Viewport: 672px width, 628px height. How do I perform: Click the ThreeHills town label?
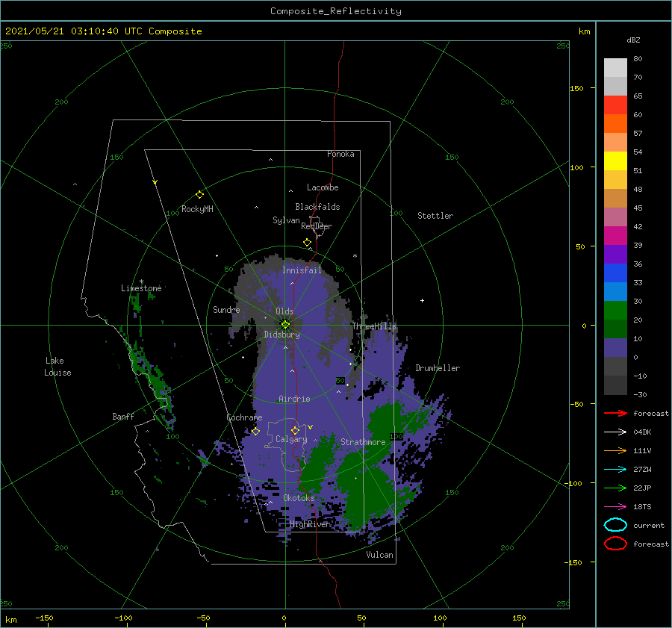(x=375, y=326)
